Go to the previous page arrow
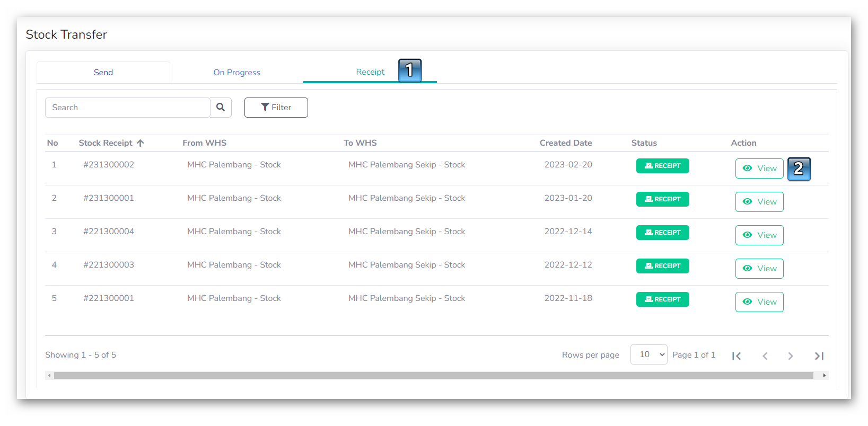This screenshot has width=868, height=426. pos(765,356)
